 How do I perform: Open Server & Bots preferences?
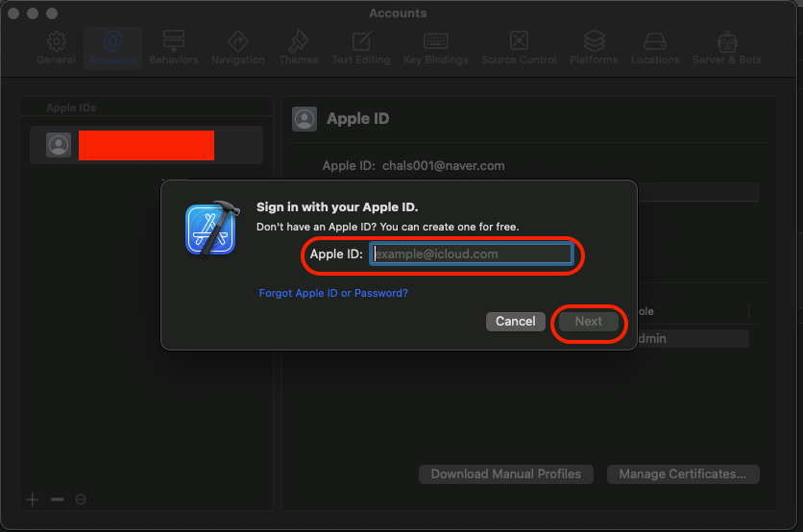click(x=727, y=48)
